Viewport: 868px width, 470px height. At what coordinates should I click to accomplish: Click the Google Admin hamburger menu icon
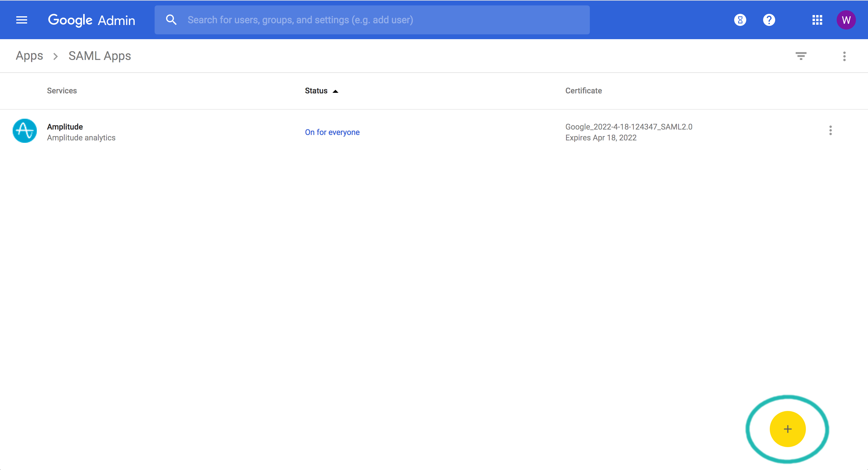coord(21,20)
